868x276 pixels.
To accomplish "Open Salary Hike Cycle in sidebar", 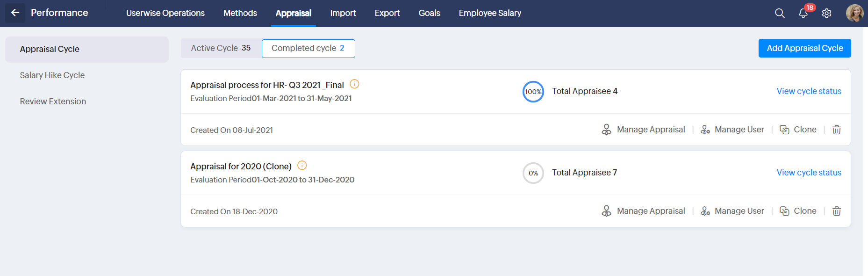I will tap(52, 75).
